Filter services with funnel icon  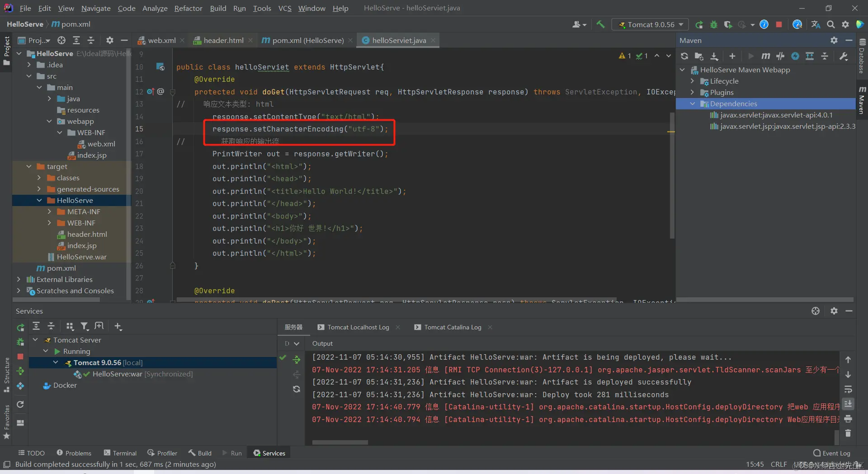click(85, 326)
